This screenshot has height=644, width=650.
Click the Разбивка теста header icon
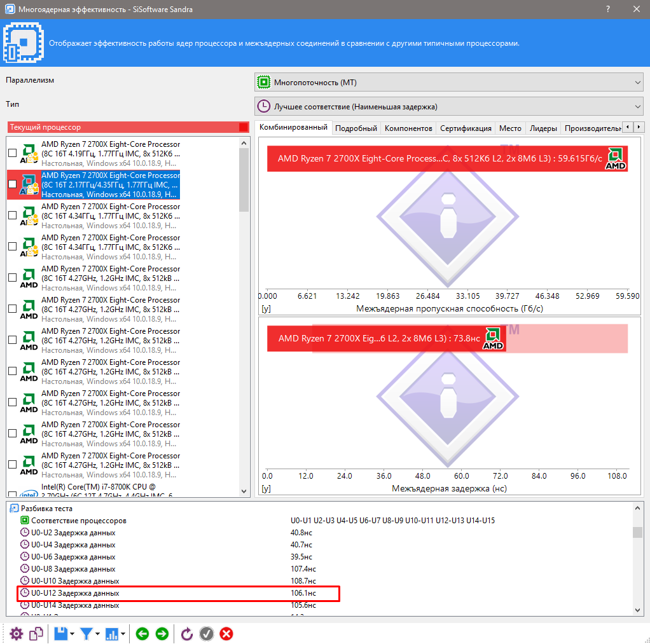14,508
